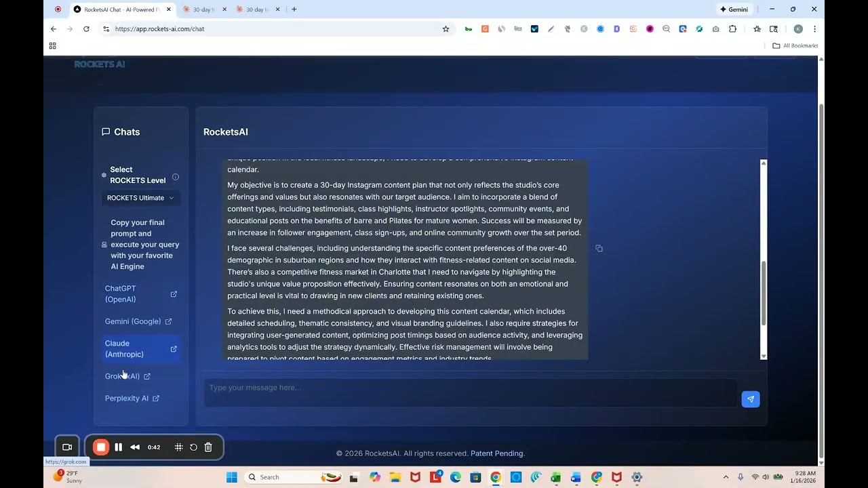
Task: Click the ROCKETS AI logo
Action: click(x=100, y=64)
